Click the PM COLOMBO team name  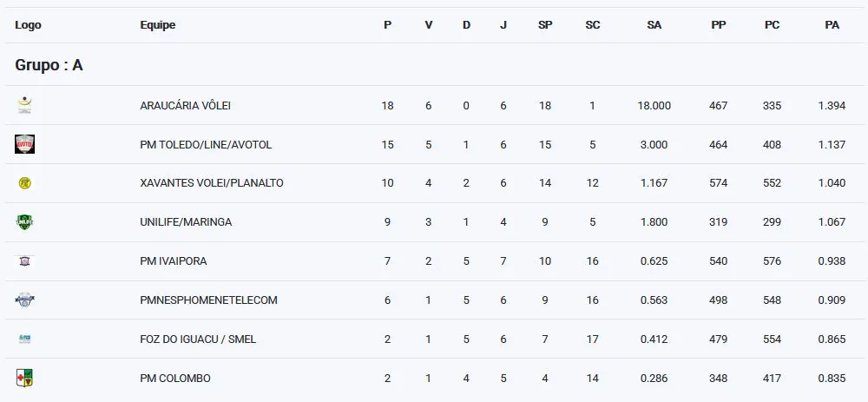[x=175, y=379]
